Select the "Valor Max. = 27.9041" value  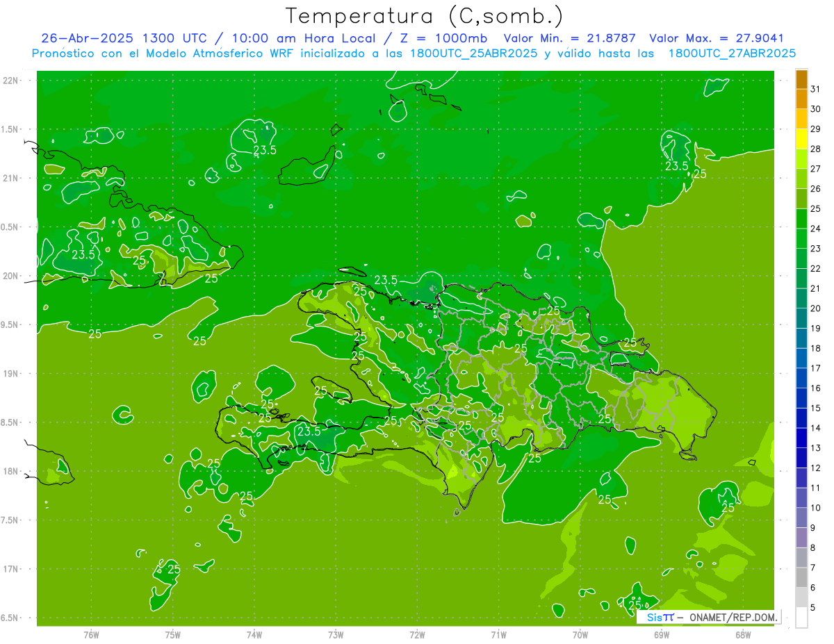(x=717, y=38)
